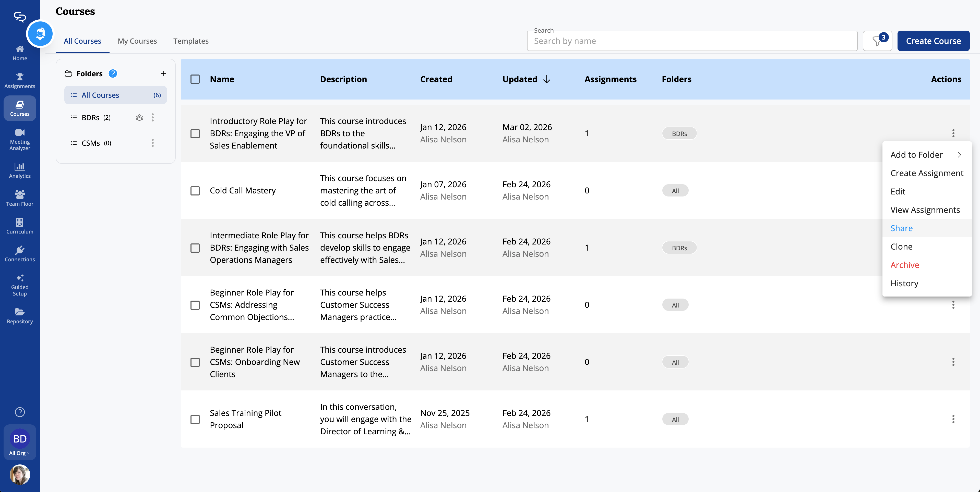
Task: Add a new folder with plus icon
Action: [x=163, y=73]
